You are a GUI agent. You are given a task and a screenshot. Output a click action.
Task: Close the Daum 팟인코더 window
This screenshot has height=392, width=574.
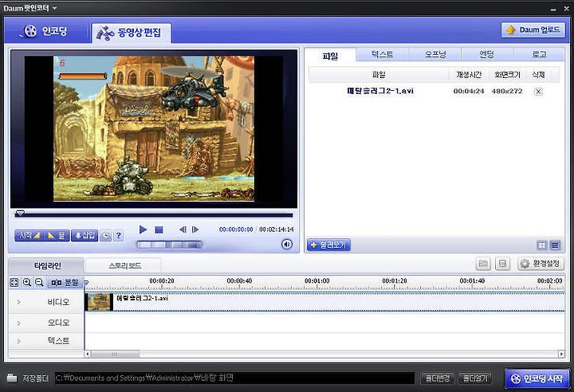point(566,9)
